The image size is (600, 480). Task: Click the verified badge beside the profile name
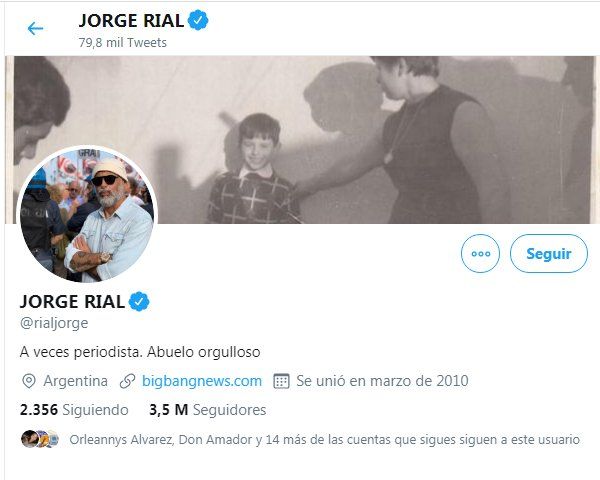tap(139, 302)
